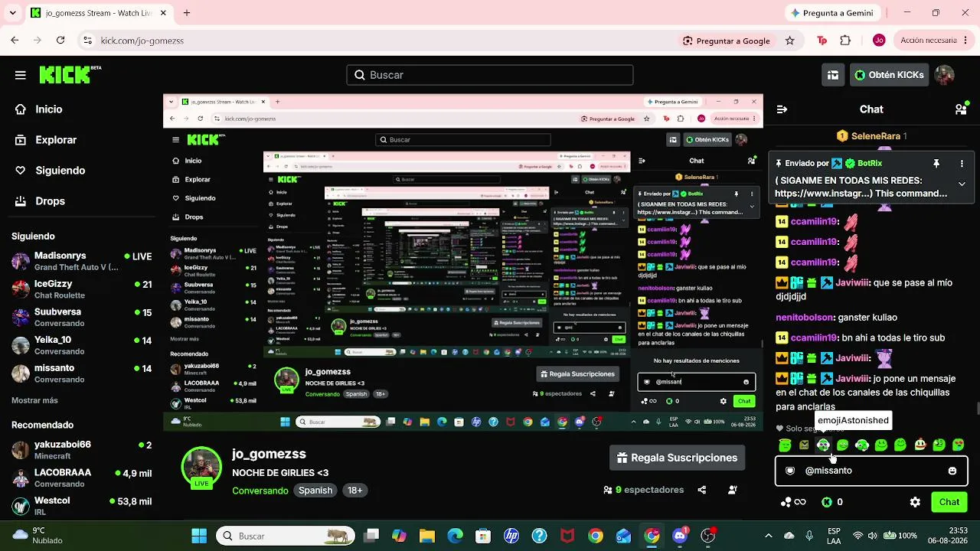Open the Windows Start menu

(x=199, y=536)
